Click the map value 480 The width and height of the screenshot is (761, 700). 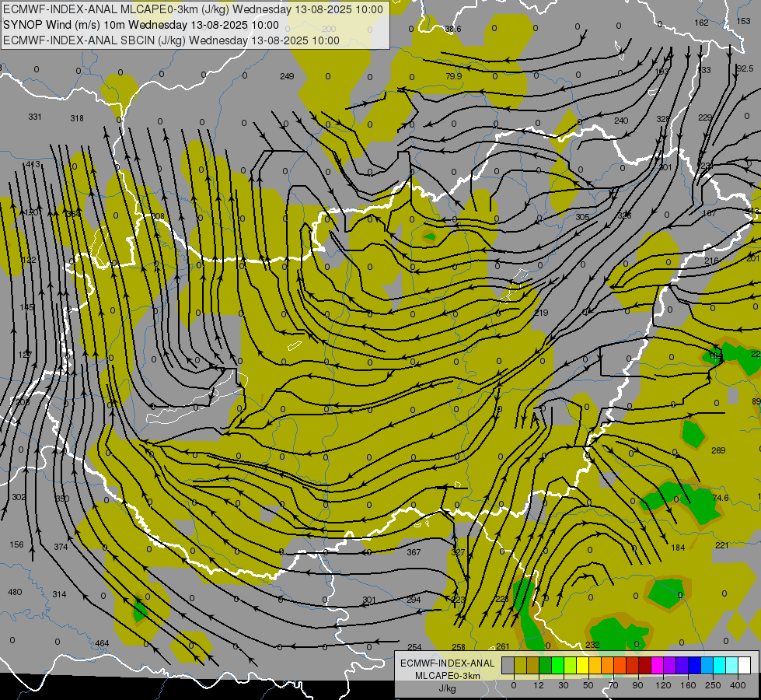(x=15, y=592)
